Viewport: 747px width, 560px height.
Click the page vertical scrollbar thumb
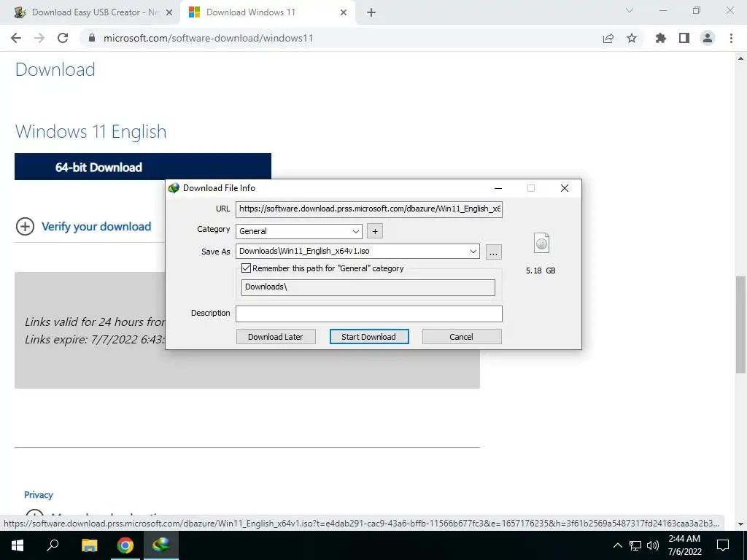[x=741, y=324]
